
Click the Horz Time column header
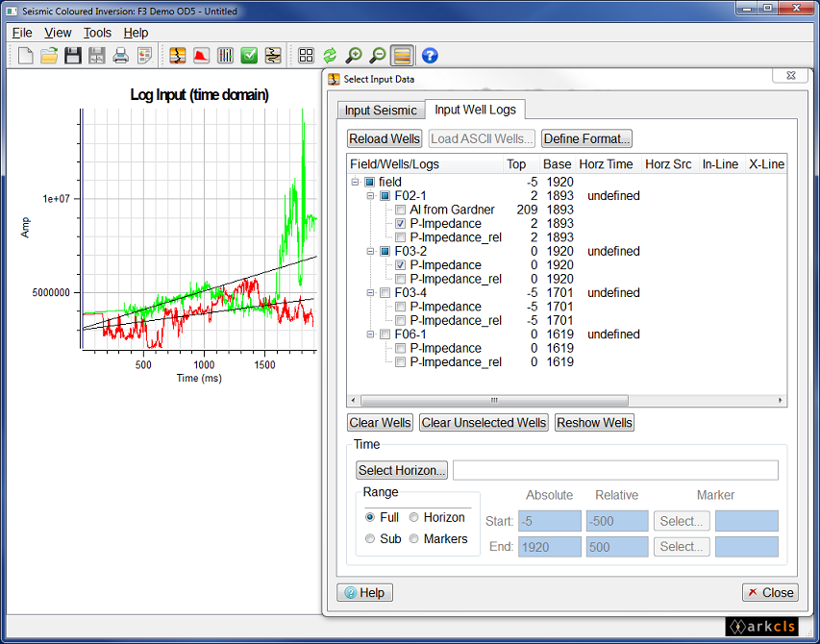pos(609,164)
